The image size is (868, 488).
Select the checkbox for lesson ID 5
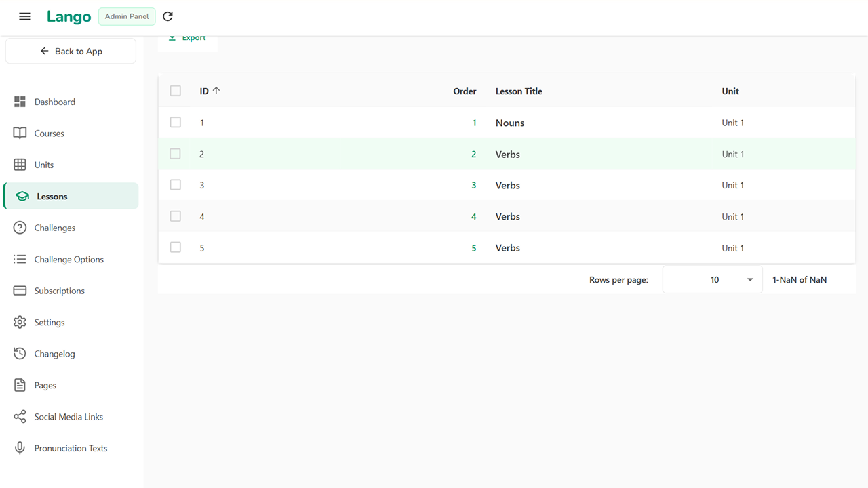point(176,248)
